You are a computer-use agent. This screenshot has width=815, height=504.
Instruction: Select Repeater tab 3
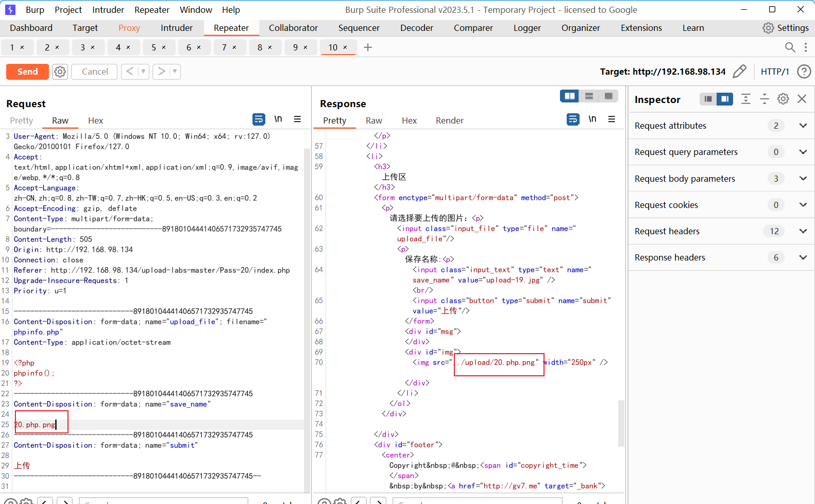click(x=83, y=47)
